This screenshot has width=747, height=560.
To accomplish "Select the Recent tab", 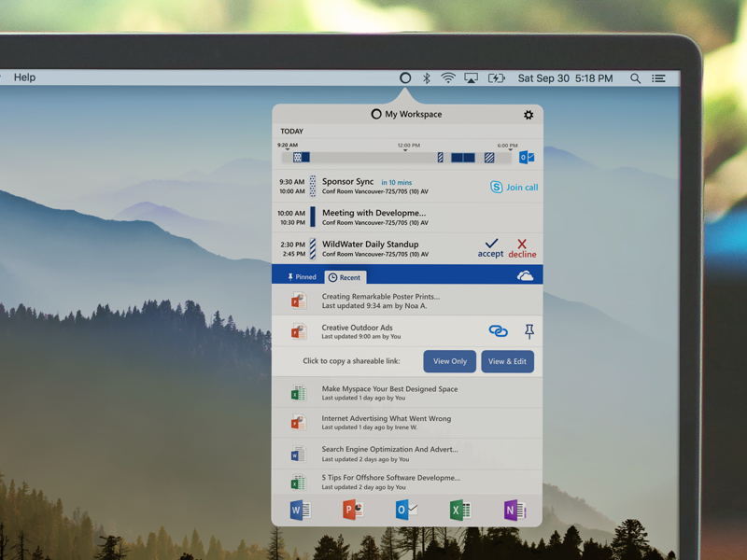I will pyautogui.click(x=345, y=277).
